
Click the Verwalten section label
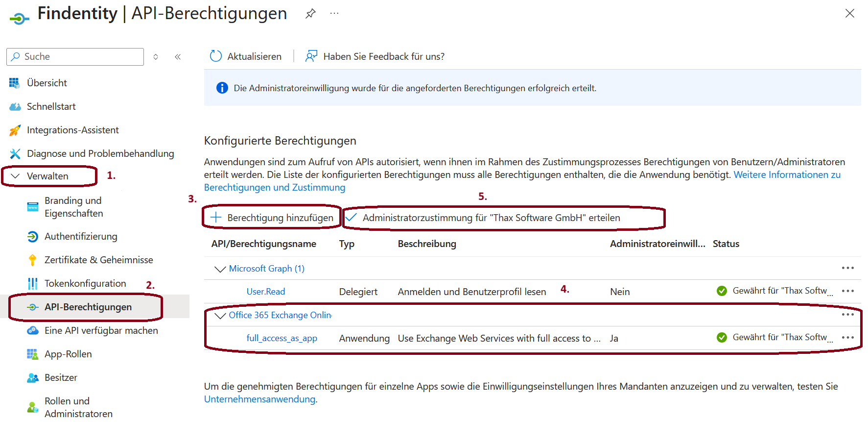[x=47, y=176]
